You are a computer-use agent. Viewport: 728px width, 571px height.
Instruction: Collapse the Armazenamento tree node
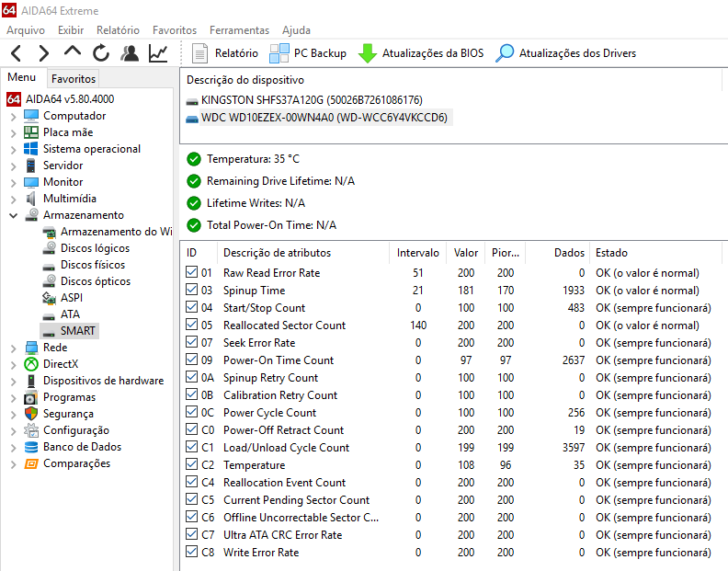[x=14, y=215]
